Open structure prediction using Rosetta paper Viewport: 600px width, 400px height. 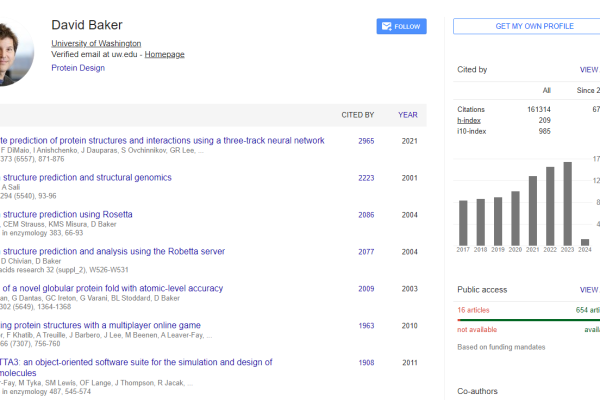click(x=66, y=214)
